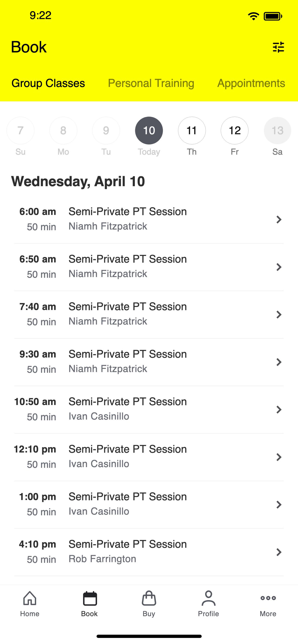The image size is (298, 644).
Task: Expand the 4:10 pm session chevron
Action: (279, 552)
